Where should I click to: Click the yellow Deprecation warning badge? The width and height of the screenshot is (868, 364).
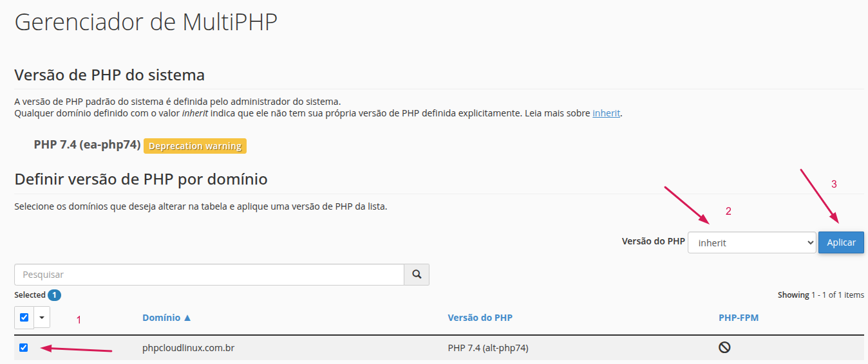195,146
